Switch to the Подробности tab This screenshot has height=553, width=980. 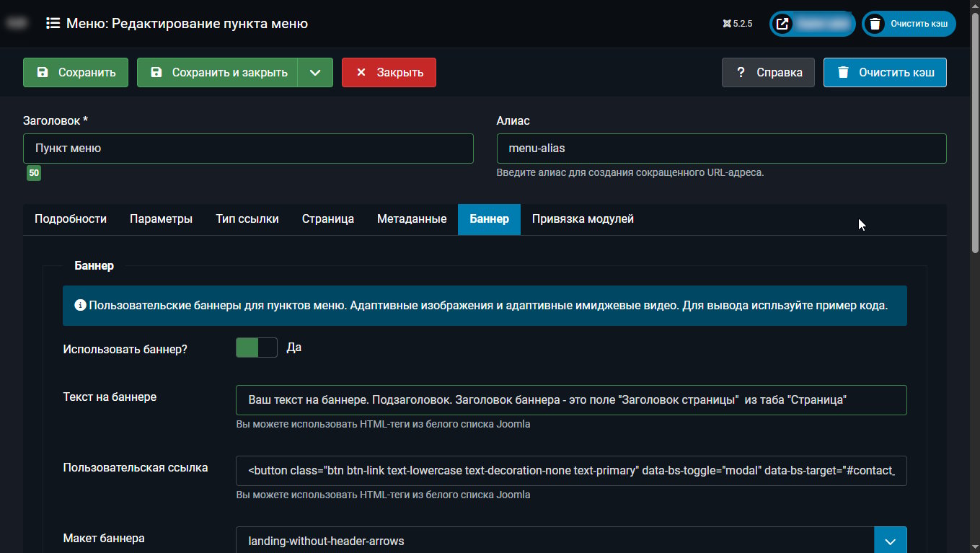coord(71,219)
